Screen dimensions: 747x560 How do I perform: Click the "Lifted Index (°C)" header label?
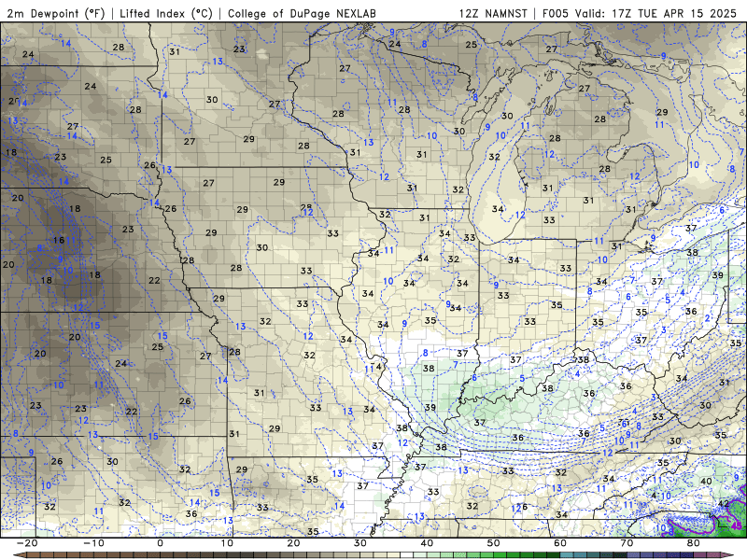pyautogui.click(x=166, y=13)
